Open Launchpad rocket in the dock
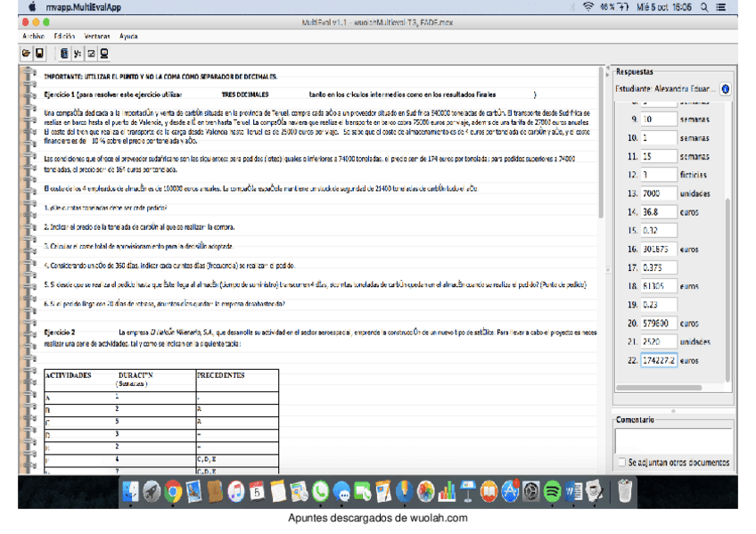This screenshot has width=756, height=534. [152, 492]
